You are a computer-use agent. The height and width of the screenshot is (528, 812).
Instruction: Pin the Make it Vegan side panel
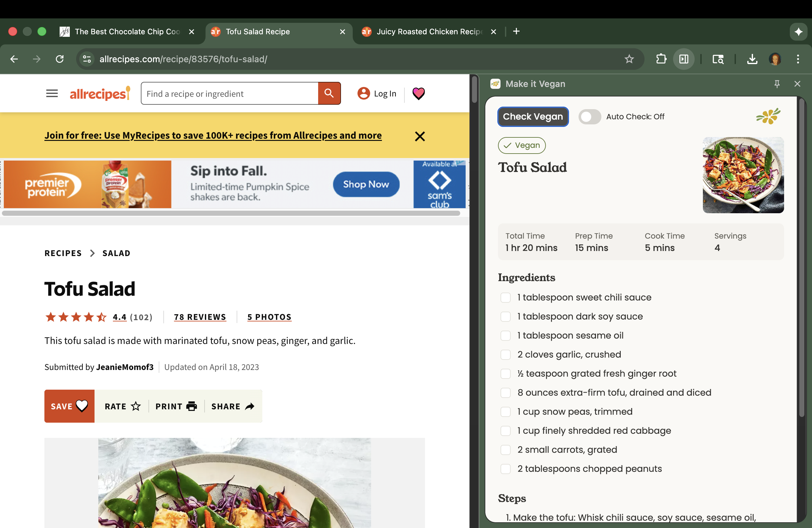(777, 84)
